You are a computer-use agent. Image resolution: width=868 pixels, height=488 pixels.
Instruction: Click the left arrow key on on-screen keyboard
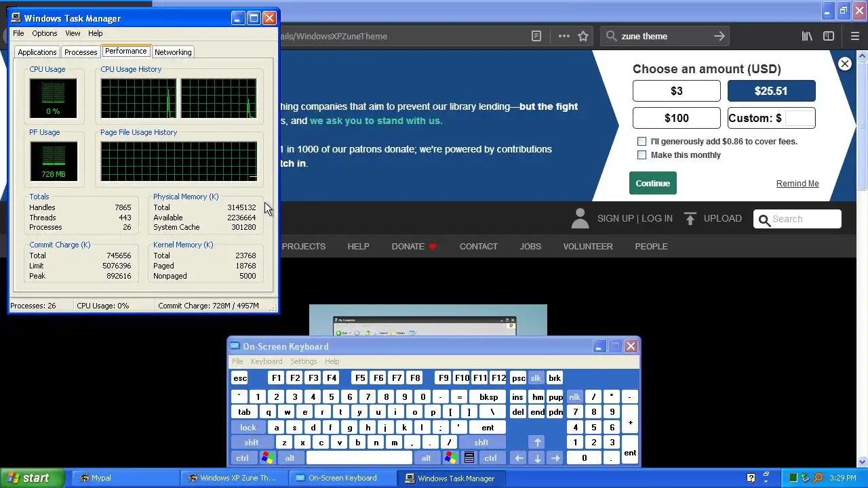[519, 458]
